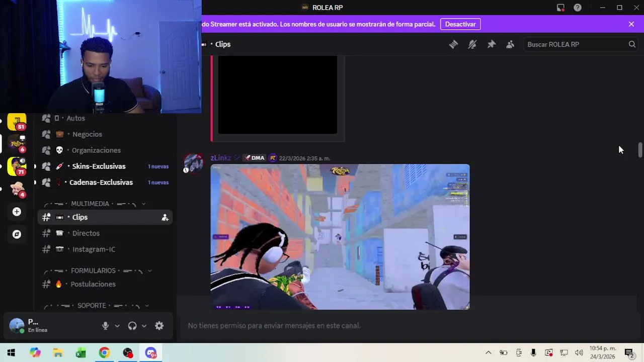The height and width of the screenshot is (362, 644).
Task: Click the role badge after DMA tag
Action: click(273, 158)
